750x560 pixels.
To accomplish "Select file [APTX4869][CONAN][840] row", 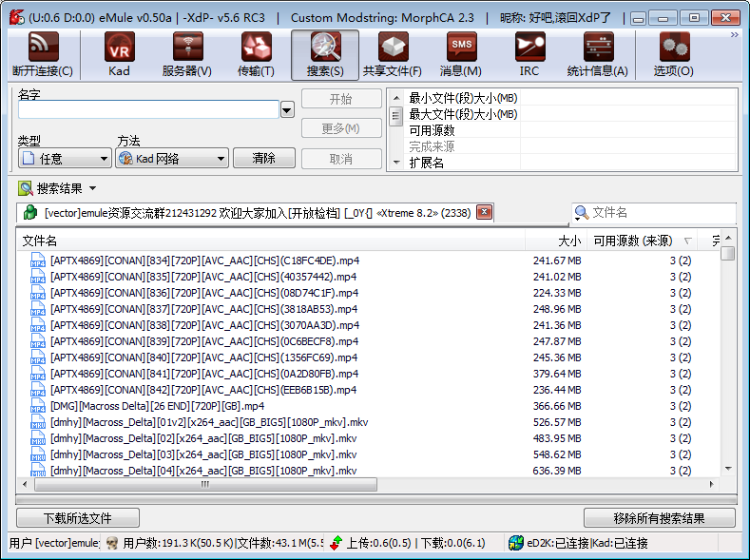I will (x=368, y=357).
